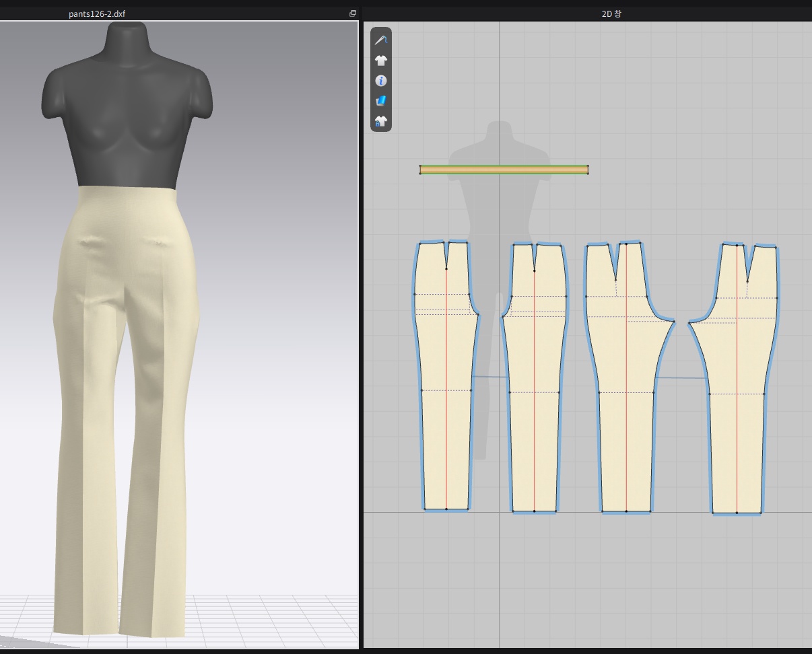Select the orange waistband pattern piece
812x654 pixels.
click(504, 170)
